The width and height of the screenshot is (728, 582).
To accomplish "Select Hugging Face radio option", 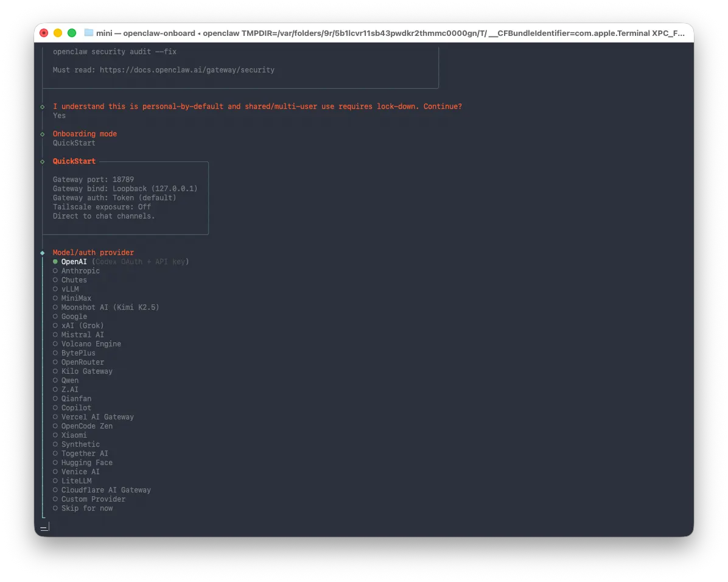I will pos(83,463).
